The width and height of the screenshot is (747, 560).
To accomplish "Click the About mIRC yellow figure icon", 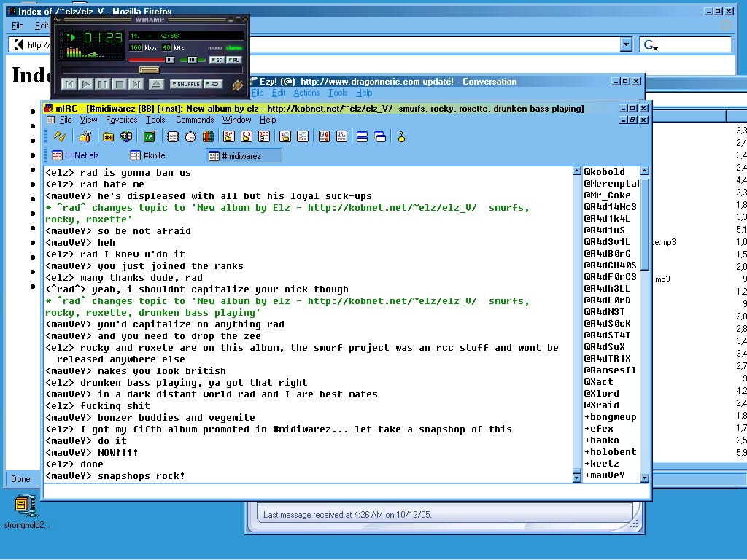I will (x=401, y=137).
